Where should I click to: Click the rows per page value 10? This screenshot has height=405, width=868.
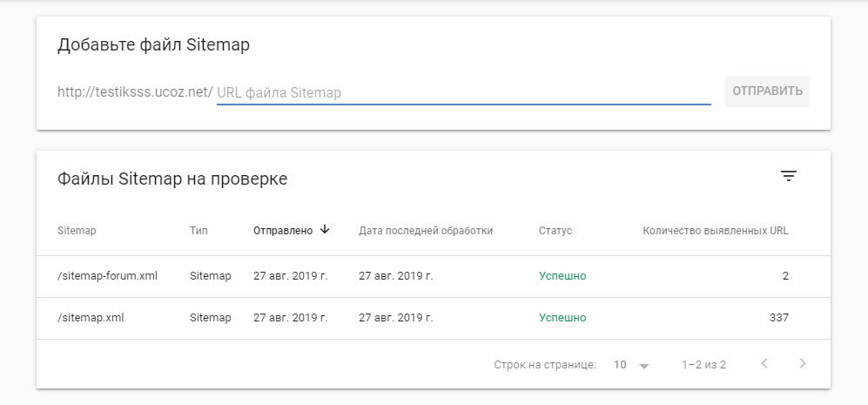coord(620,365)
